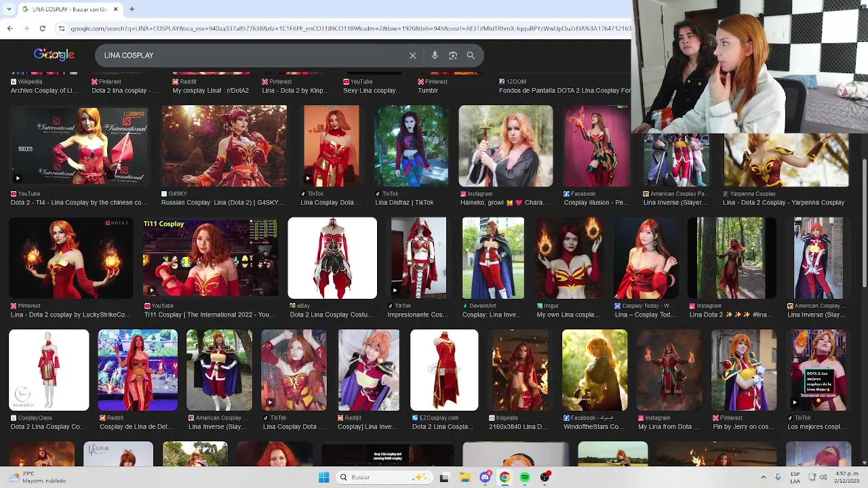
Task: View site information icon in address bar
Action: 62,28
